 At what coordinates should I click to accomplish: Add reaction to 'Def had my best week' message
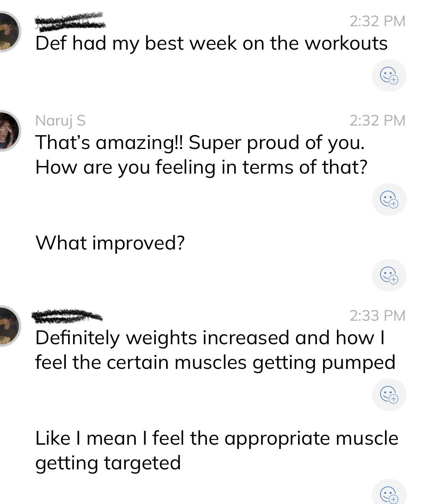(389, 75)
